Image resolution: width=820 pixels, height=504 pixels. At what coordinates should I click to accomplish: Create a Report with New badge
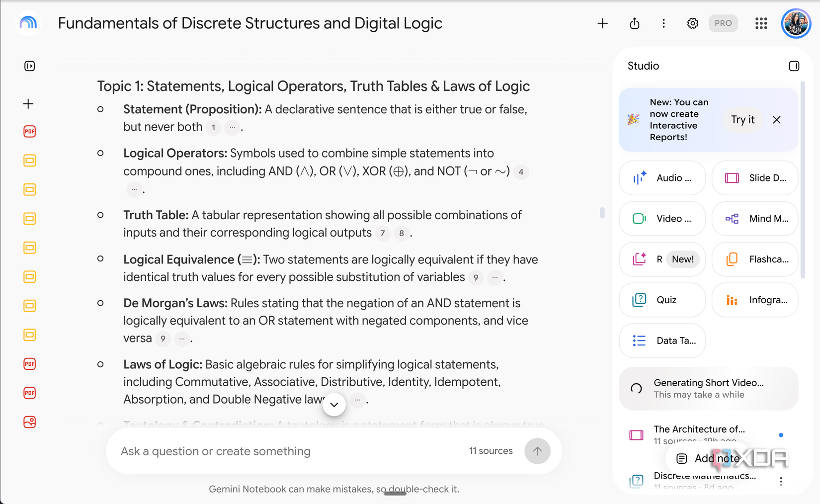click(662, 259)
